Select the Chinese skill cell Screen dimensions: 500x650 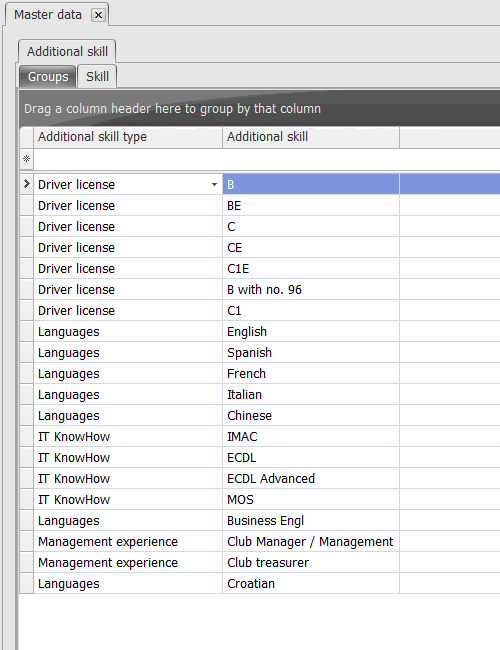coord(311,416)
